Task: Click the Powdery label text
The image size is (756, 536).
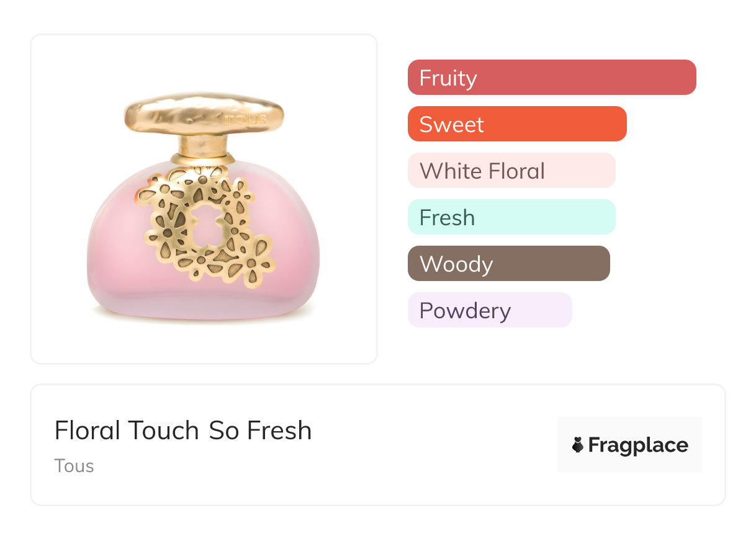Action: [465, 311]
